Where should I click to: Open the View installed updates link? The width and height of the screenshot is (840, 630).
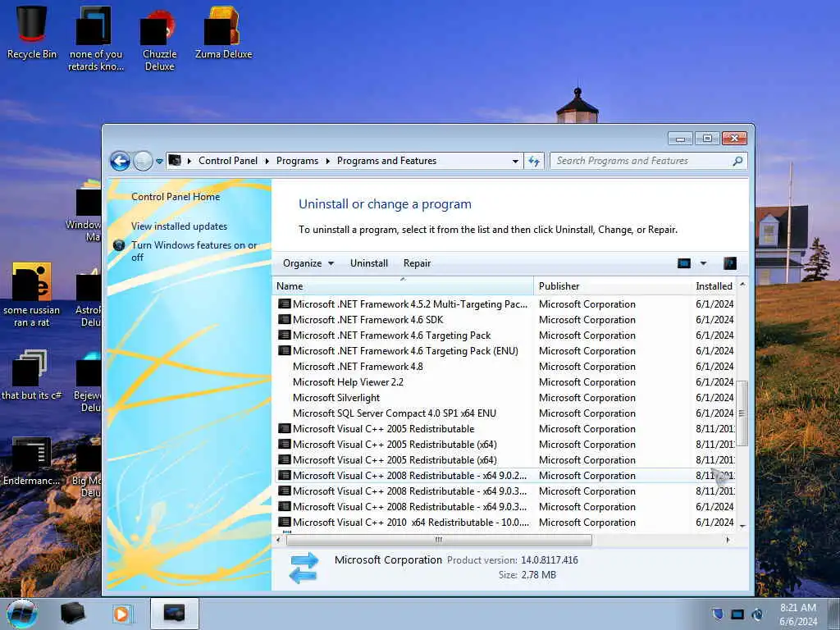(x=179, y=226)
